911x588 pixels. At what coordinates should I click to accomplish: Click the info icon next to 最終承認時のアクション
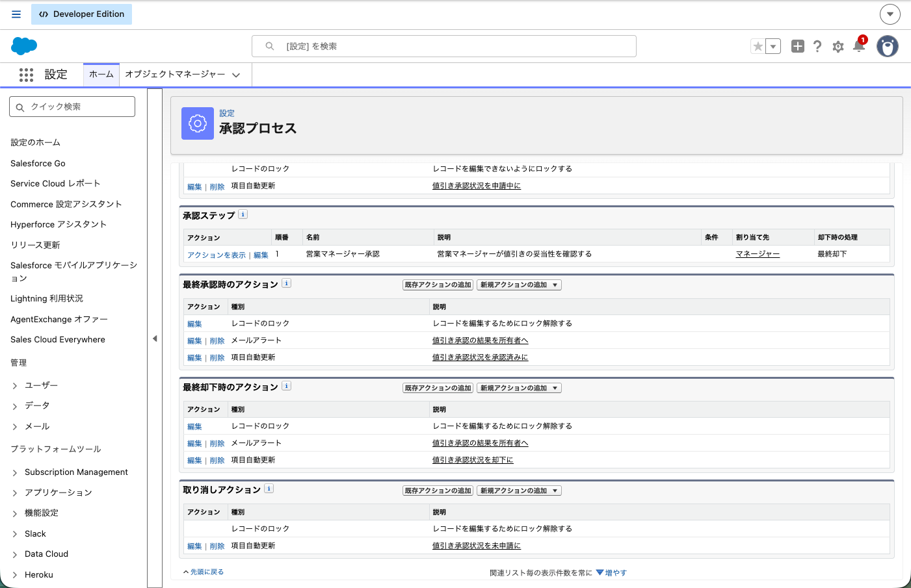click(x=287, y=283)
